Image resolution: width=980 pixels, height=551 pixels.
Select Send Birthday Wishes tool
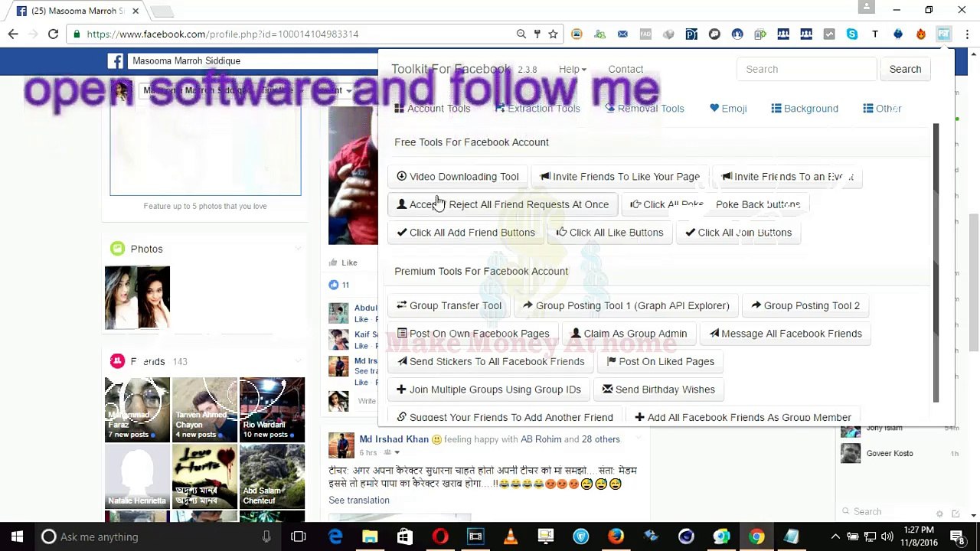[x=658, y=390]
